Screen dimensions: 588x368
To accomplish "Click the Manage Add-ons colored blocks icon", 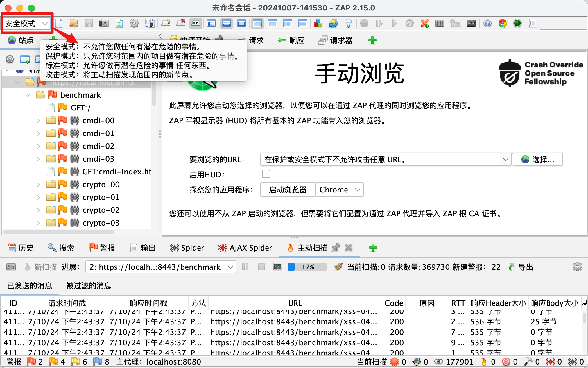I will tap(318, 23).
